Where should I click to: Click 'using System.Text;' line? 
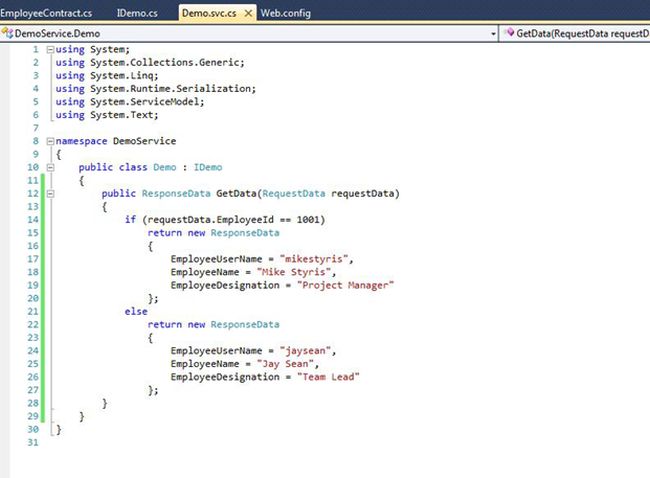coord(107,115)
